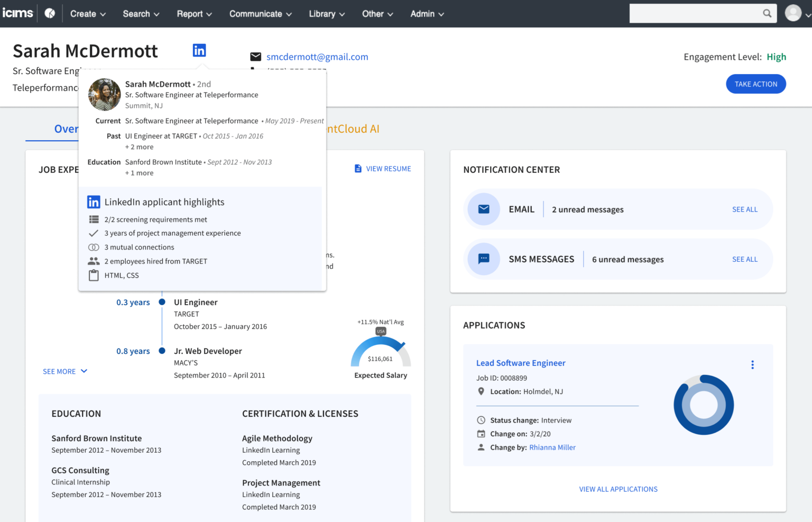Open the kebab menu on Lead Software Engineer card

(752, 364)
